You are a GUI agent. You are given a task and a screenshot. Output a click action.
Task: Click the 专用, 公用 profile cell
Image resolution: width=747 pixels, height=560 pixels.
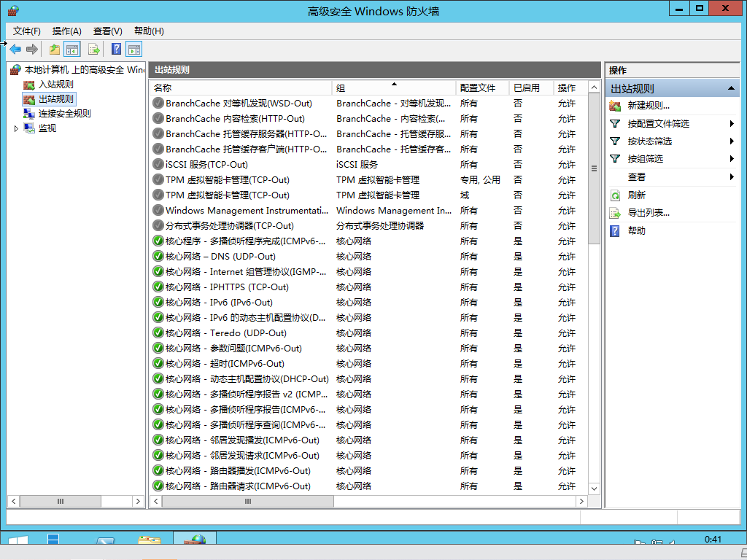(x=480, y=180)
